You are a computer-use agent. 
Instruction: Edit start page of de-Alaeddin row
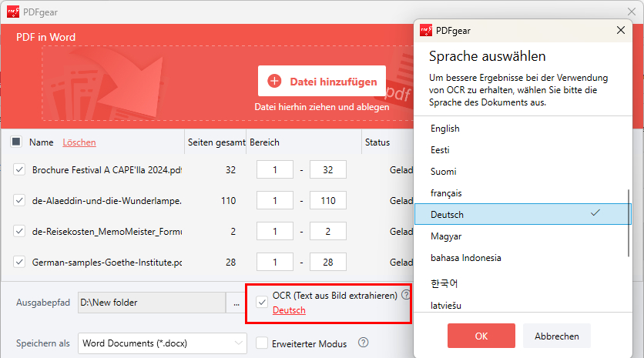click(x=275, y=200)
